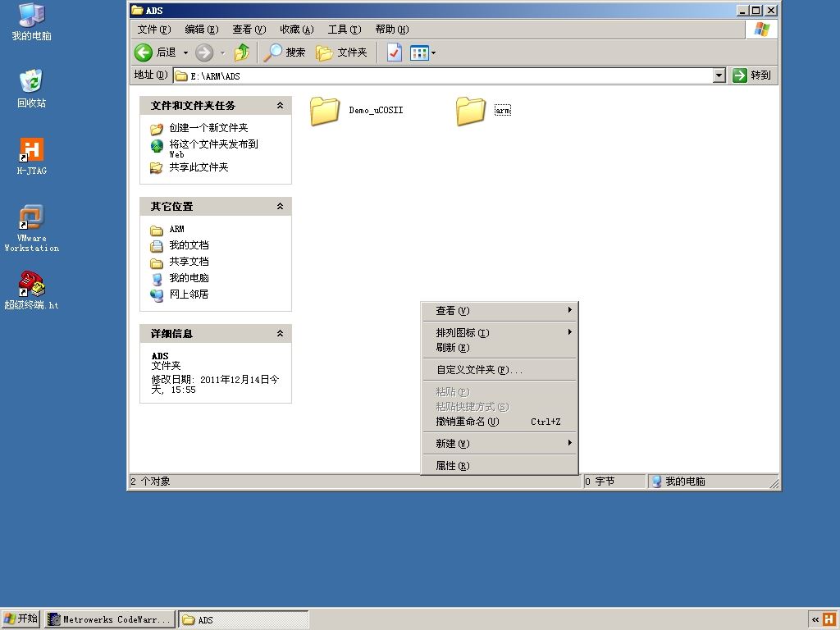
Task: Click the Go button beside address
Action: tap(751, 75)
